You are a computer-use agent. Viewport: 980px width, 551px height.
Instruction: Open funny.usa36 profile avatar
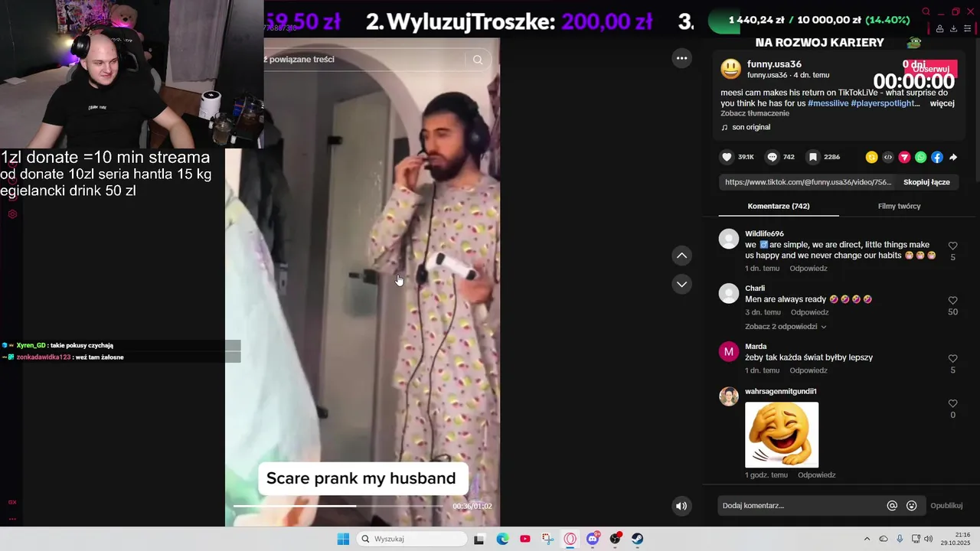point(731,70)
